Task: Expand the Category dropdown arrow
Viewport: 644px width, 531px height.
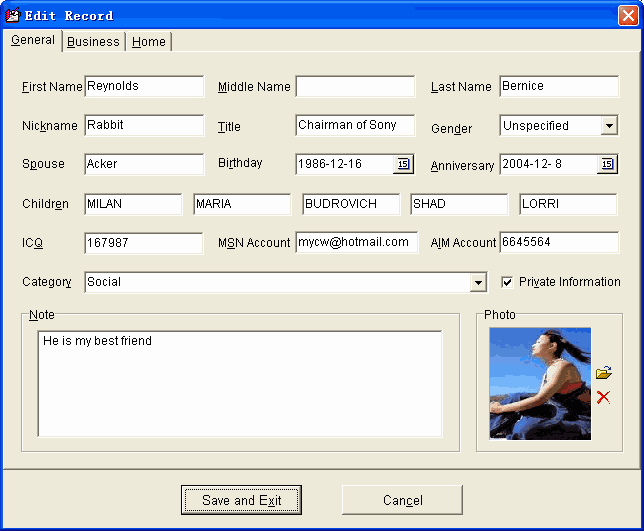Action: (x=478, y=283)
